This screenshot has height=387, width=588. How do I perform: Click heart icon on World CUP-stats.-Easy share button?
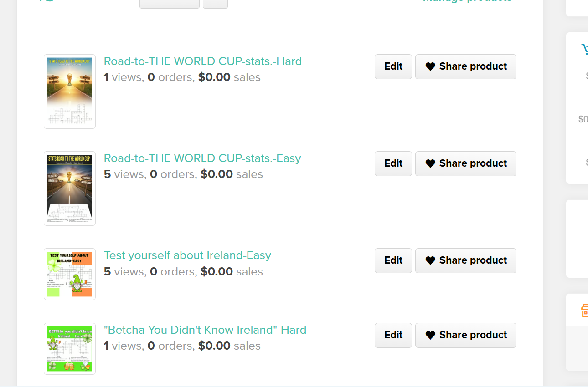430,163
